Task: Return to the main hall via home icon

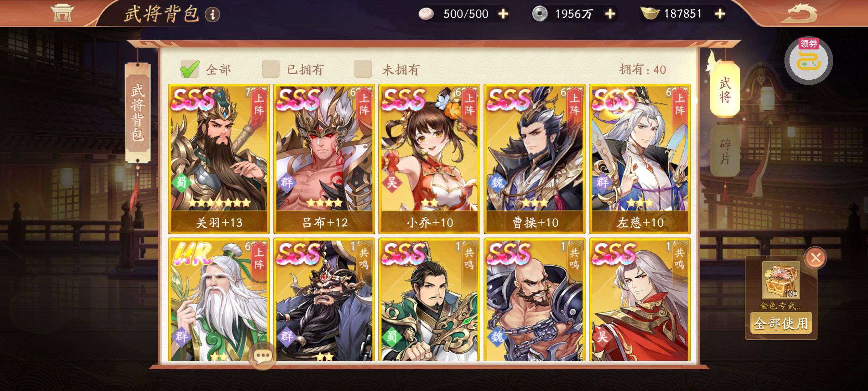Action: click(x=61, y=13)
